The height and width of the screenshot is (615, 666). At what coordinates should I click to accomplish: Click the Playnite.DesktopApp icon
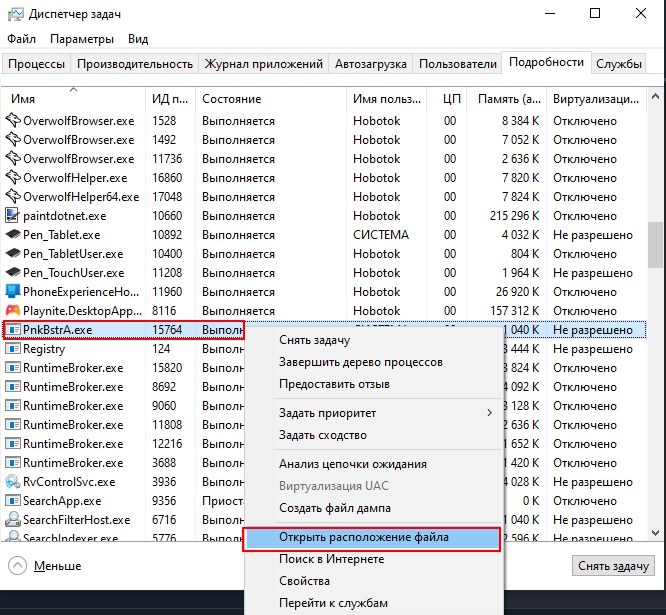pyautogui.click(x=12, y=311)
